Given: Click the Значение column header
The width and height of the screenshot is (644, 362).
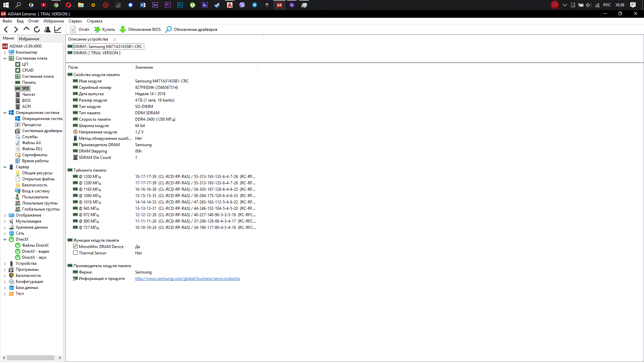Looking at the screenshot, I should pos(195,67).
